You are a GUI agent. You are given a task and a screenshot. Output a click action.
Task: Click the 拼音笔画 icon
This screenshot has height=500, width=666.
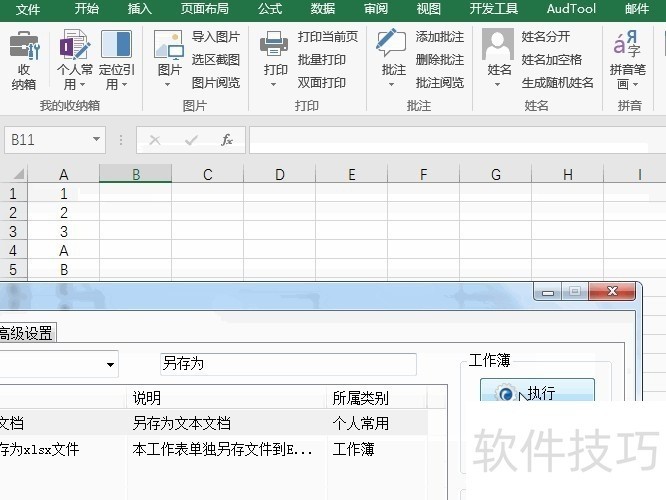(627, 44)
